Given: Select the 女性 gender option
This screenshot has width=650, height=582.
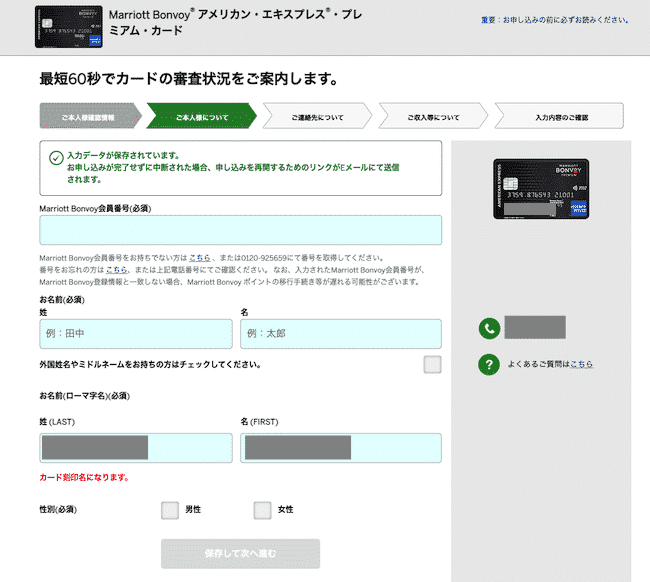Looking at the screenshot, I should pos(262,510).
